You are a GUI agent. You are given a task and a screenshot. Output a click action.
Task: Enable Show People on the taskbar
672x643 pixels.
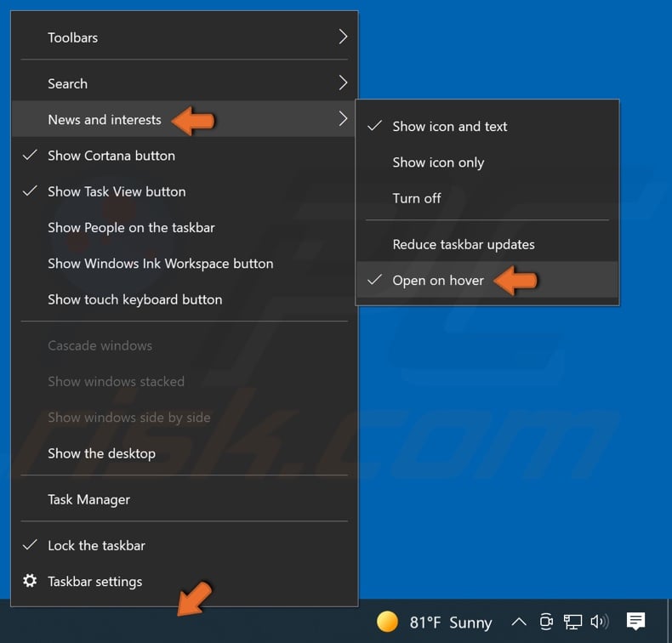point(185,227)
